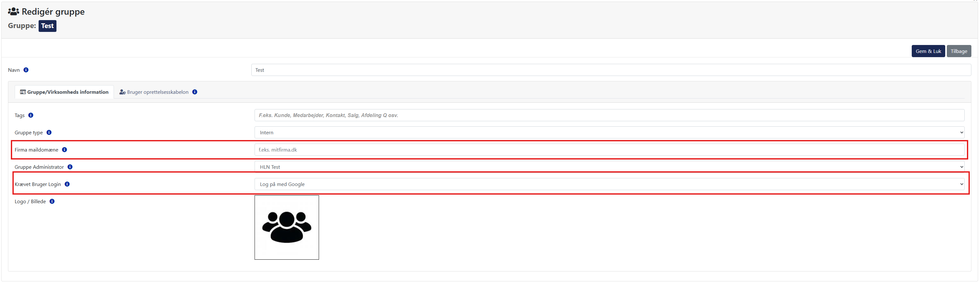
Task: Click info icon after Bruger oprettelsesskabelon tab
Action: pyautogui.click(x=195, y=92)
